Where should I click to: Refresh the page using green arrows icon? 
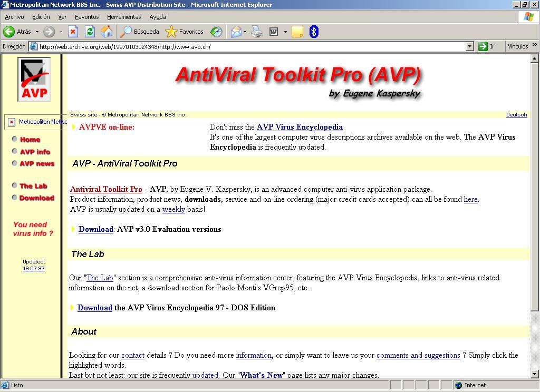click(x=90, y=32)
